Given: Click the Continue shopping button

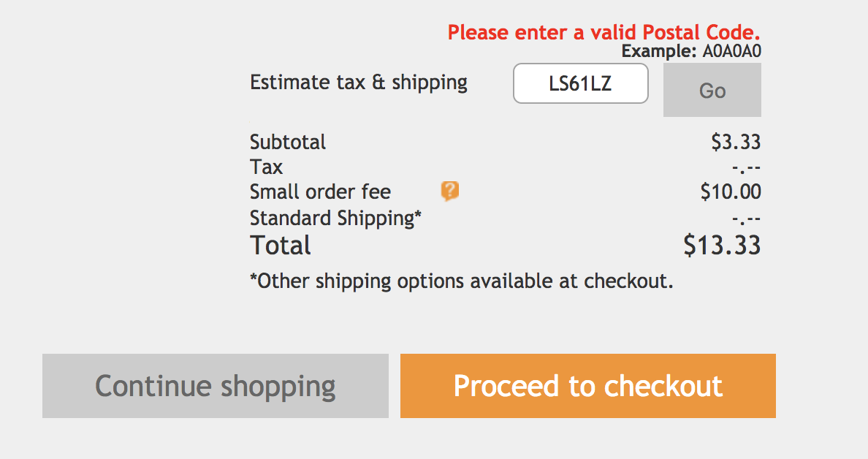Looking at the screenshot, I should 216,386.
